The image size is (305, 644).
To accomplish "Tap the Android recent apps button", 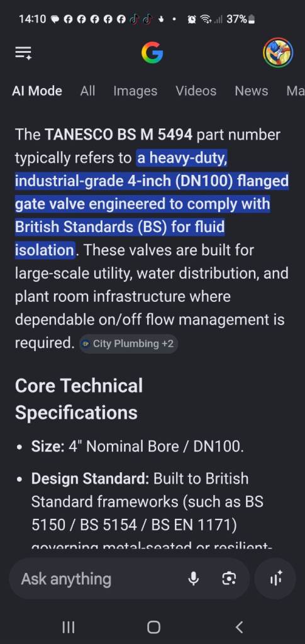I will (68, 627).
